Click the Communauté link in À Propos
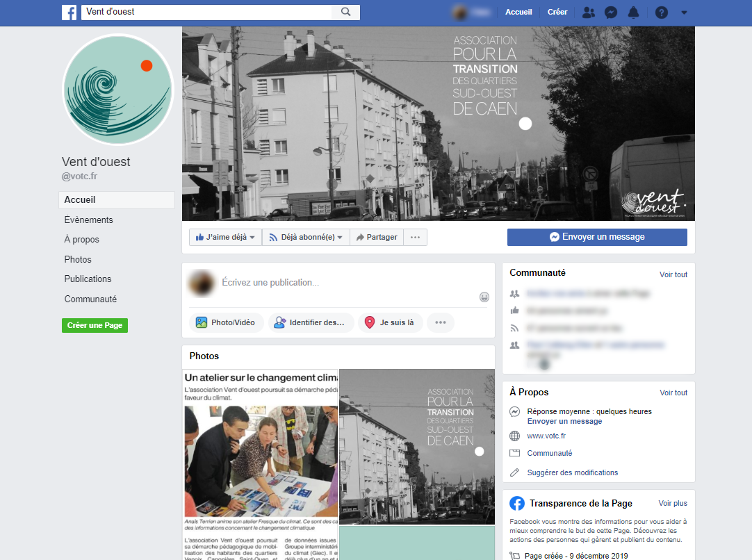Screen dimensions: 752x560 [x=550, y=453]
